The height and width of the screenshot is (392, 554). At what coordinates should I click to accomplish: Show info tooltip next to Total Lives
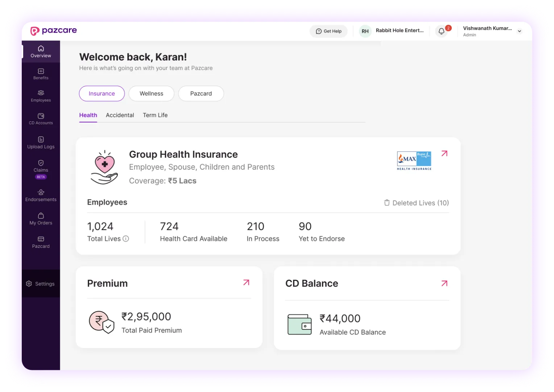pos(125,239)
